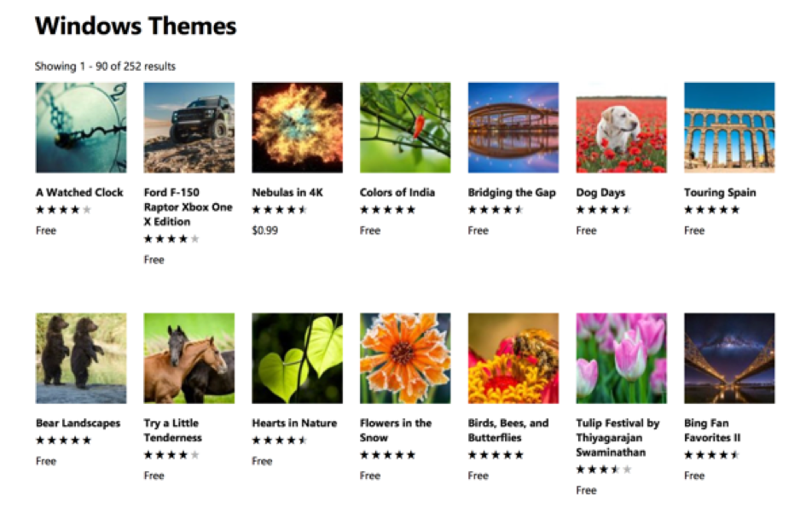Screen dimensions: 812x508
Task: Open the Touring Spain title link
Action: click(719, 193)
